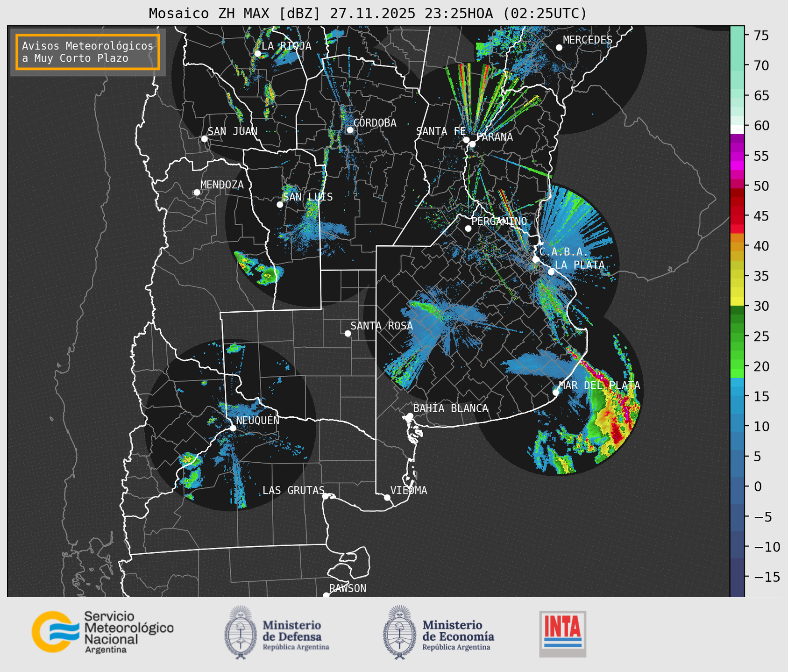The image size is (788, 672).
Task: Click the Avisos Meteorológicos a Muy Corto Plazo box
Action: [x=88, y=52]
